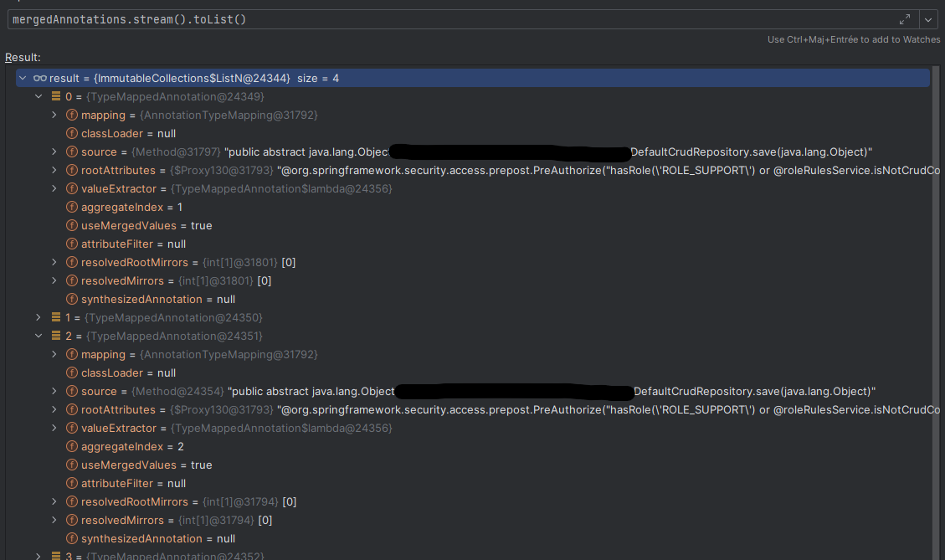Viewport: 945px width, 560px height.
Task: Expand resolvedRootMirrors under element 0
Action: click(x=54, y=262)
